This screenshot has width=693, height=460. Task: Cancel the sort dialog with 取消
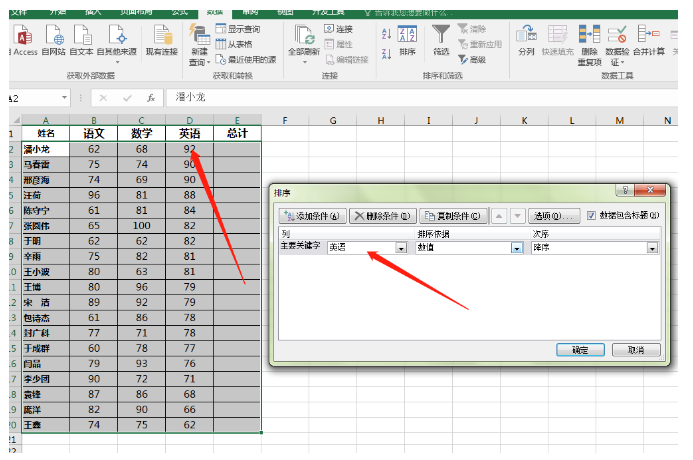636,350
